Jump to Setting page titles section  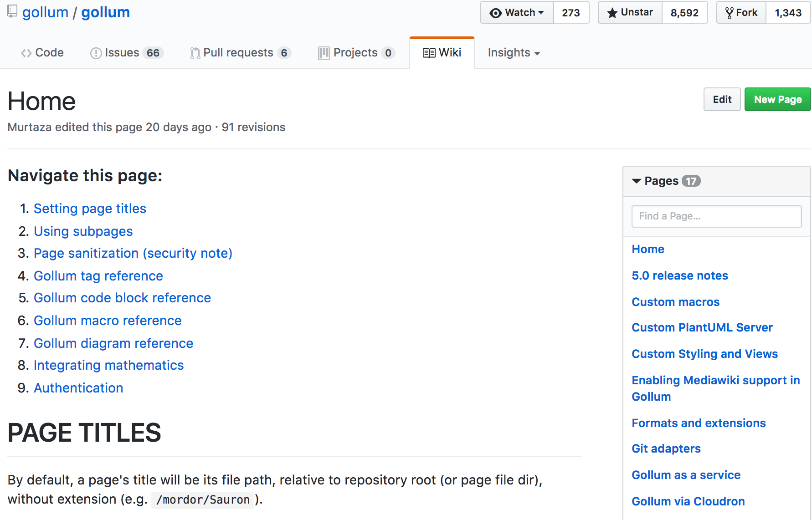tap(90, 209)
